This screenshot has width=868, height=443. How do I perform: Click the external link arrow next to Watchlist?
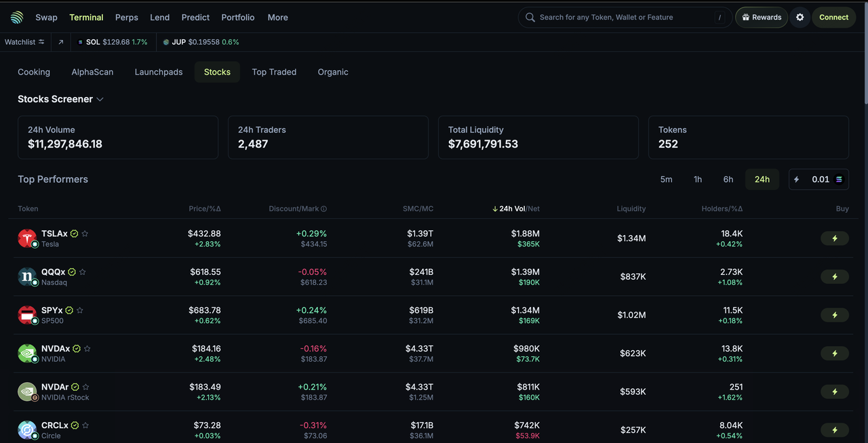click(x=60, y=41)
